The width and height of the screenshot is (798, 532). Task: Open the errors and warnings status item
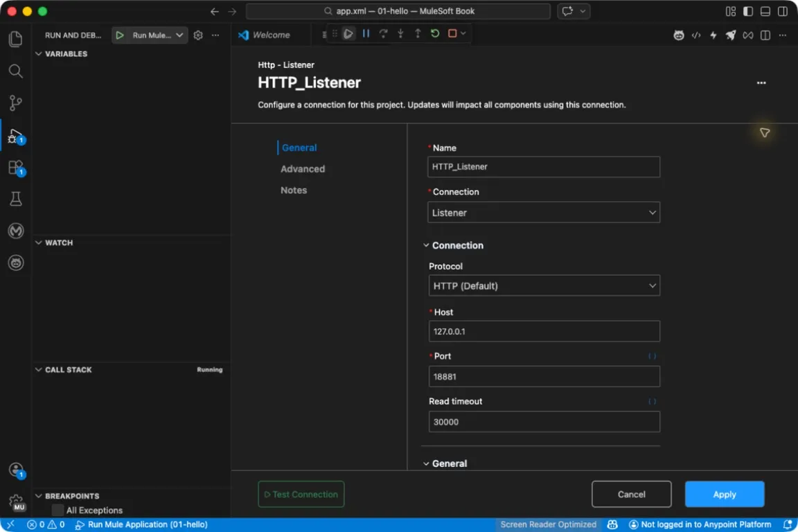tap(46, 524)
